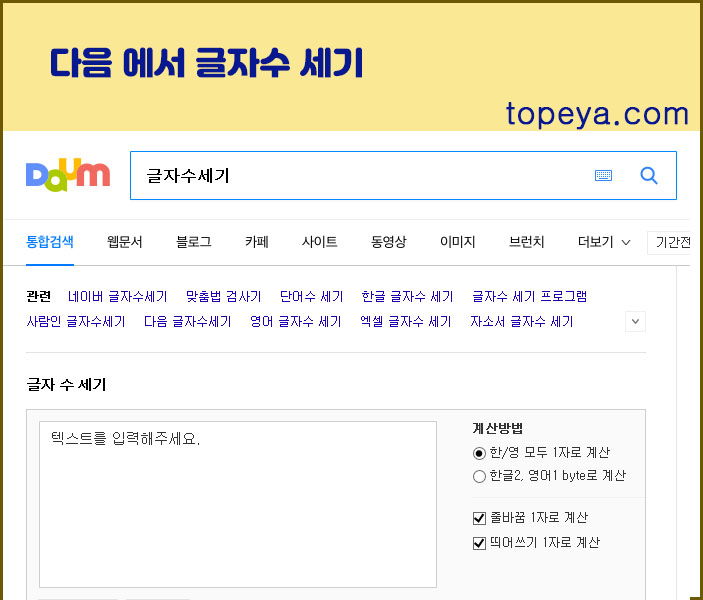Select the 브런치 tab

click(x=526, y=242)
